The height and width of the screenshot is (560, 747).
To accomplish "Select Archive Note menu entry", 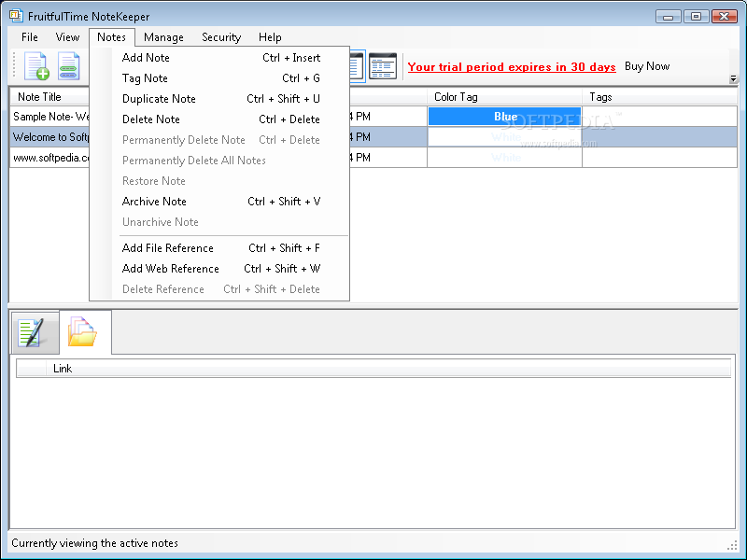I will point(220,202).
